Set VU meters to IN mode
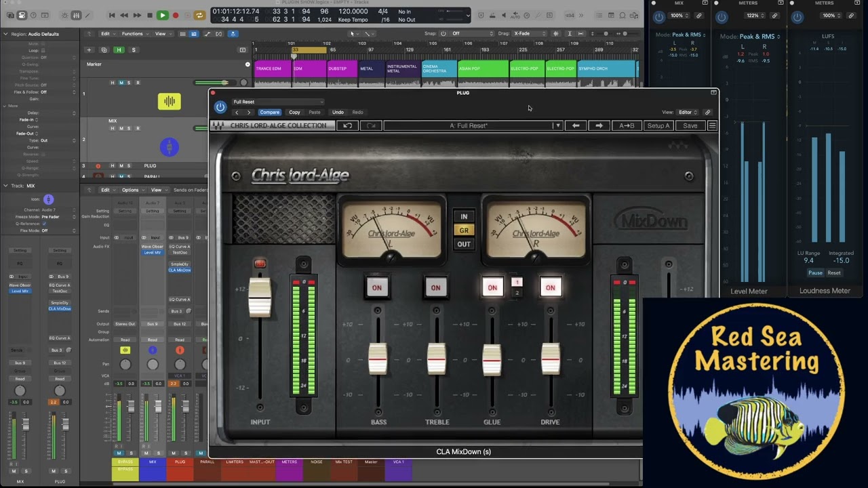Screen dimensions: 868x488 [464, 216]
